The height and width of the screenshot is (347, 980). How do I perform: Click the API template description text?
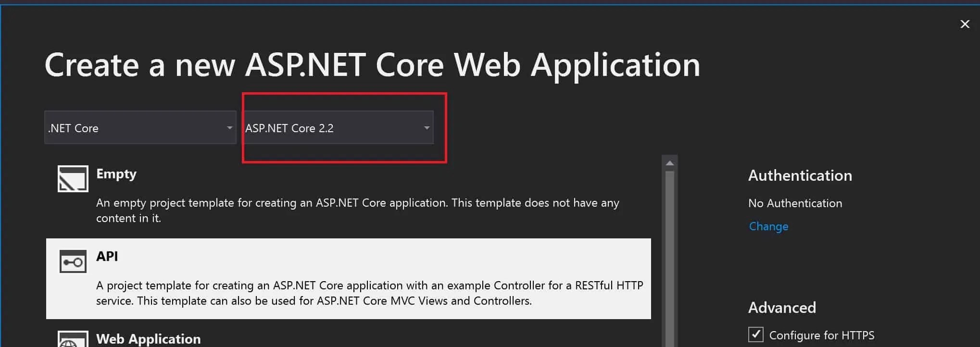click(x=369, y=293)
